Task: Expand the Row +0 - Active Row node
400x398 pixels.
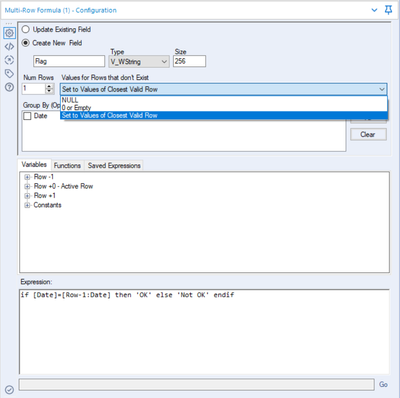Action: pos(27,186)
